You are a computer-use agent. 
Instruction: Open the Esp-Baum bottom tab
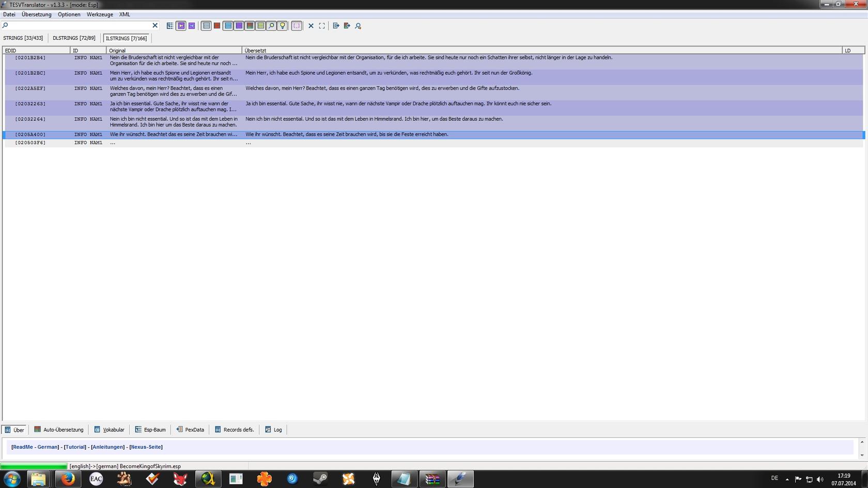150,430
